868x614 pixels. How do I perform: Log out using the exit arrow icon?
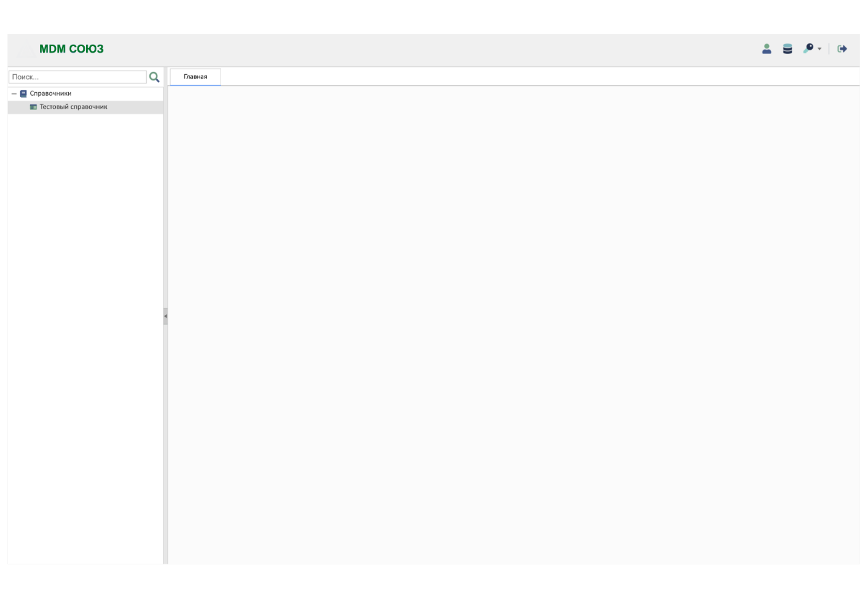842,49
